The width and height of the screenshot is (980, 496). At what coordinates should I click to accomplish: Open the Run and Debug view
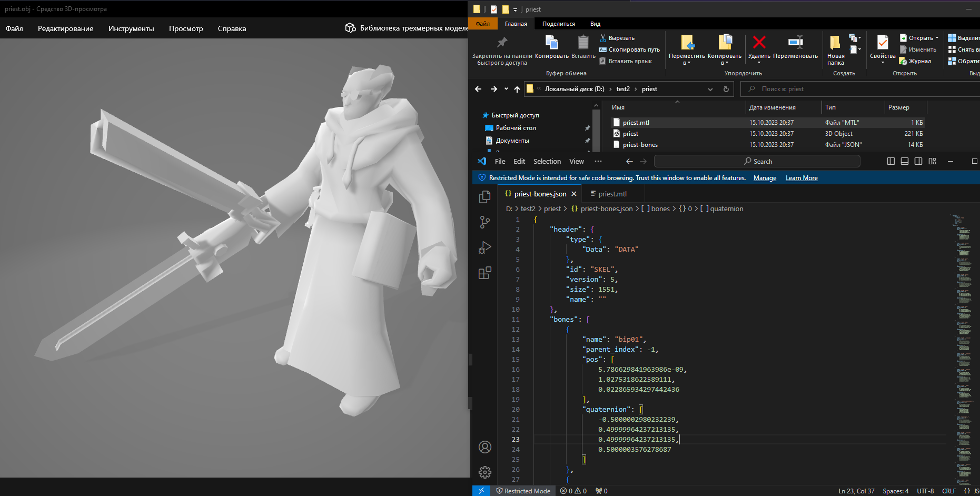tap(484, 247)
